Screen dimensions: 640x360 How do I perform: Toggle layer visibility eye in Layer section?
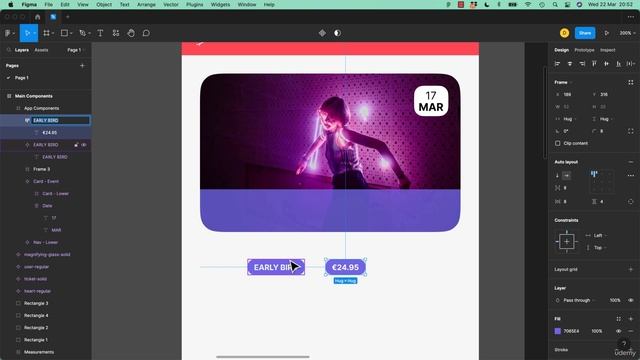click(631, 300)
